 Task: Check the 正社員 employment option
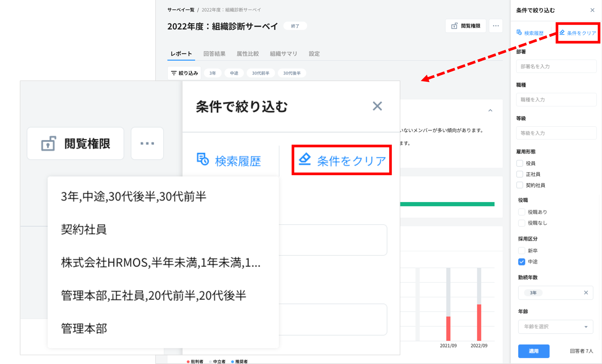[x=520, y=174]
